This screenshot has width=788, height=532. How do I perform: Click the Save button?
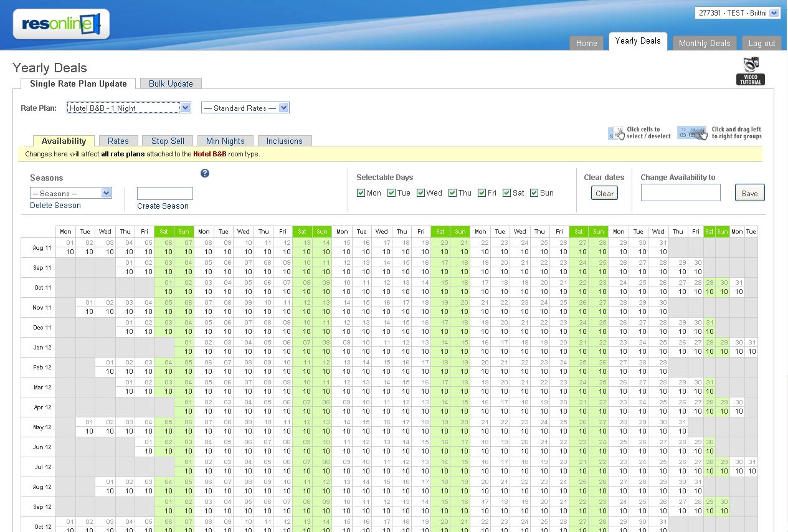(749, 193)
